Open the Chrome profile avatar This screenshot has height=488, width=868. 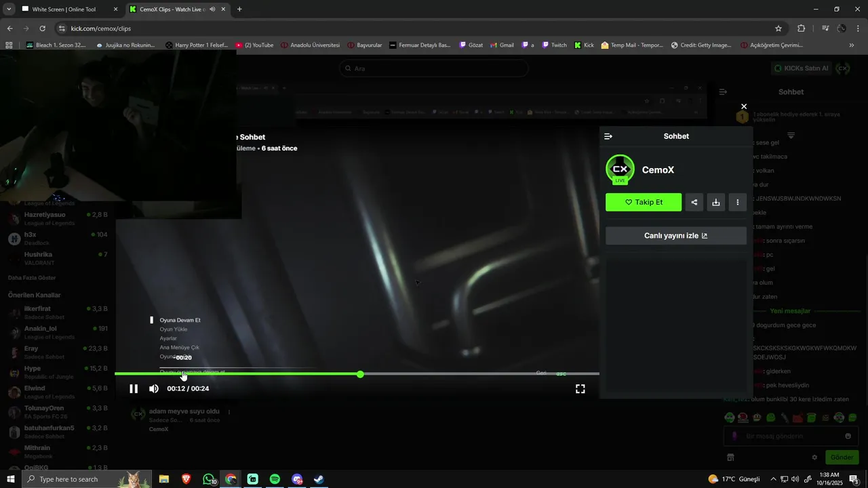point(842,28)
